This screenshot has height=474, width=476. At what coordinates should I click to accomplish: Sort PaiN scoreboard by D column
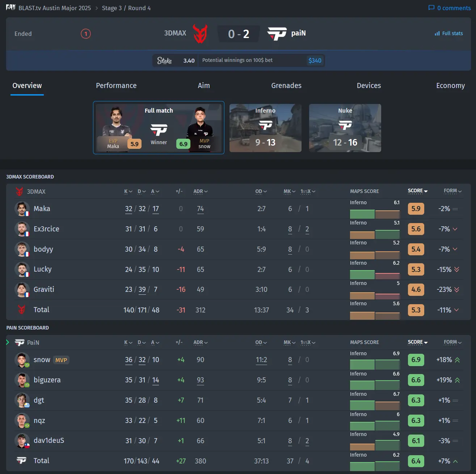(142, 342)
